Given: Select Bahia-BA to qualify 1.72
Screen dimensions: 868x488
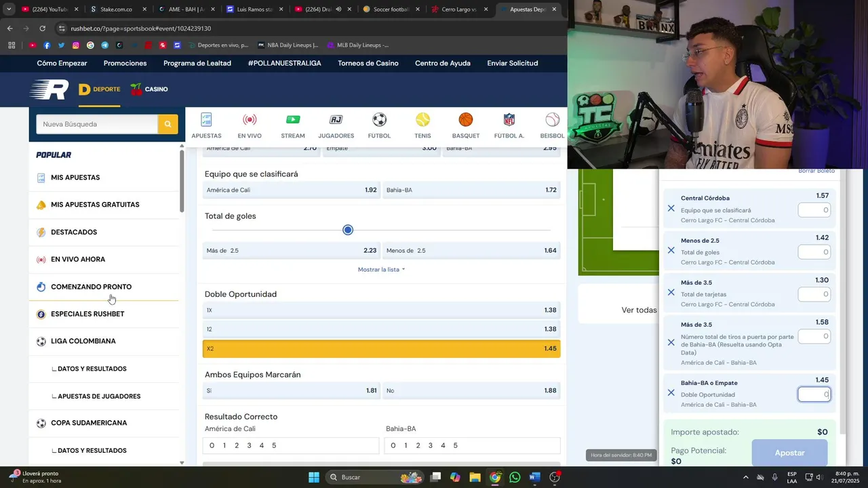Looking at the screenshot, I should 471,190.
